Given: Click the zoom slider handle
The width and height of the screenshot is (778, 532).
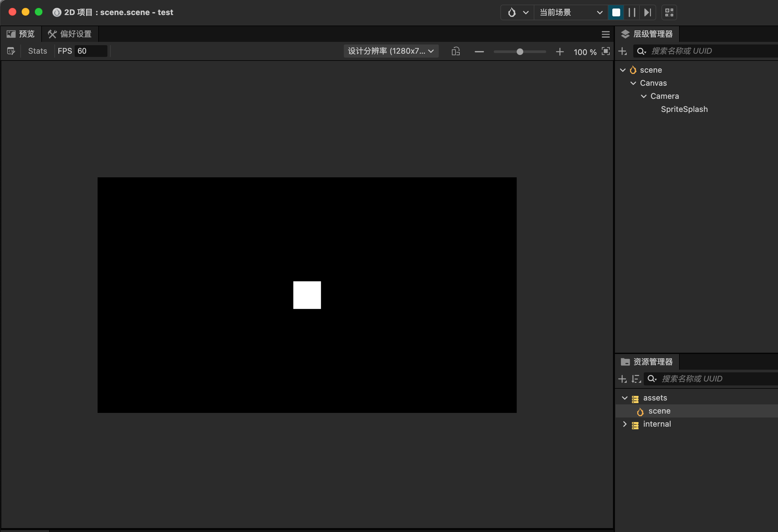Looking at the screenshot, I should click(x=520, y=51).
